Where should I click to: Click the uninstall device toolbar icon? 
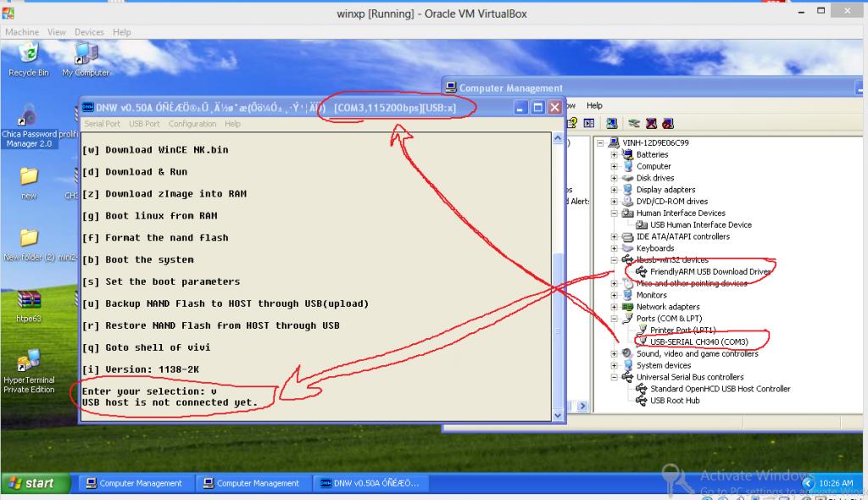point(652,123)
